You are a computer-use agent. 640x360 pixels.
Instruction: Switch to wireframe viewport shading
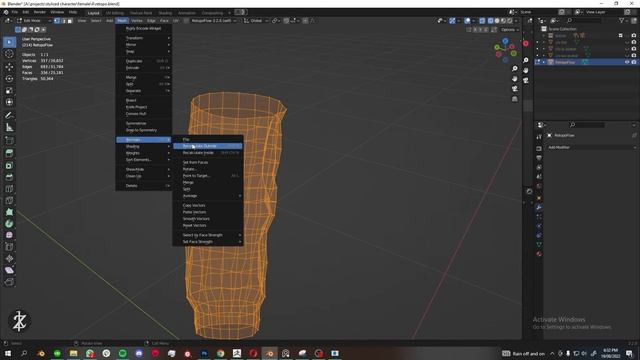(490, 20)
